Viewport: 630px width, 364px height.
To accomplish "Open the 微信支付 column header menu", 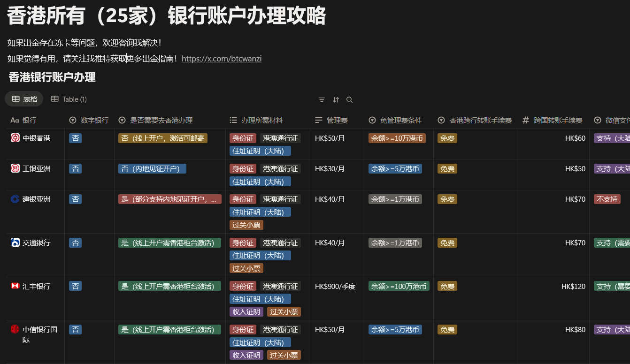I will [x=610, y=121].
